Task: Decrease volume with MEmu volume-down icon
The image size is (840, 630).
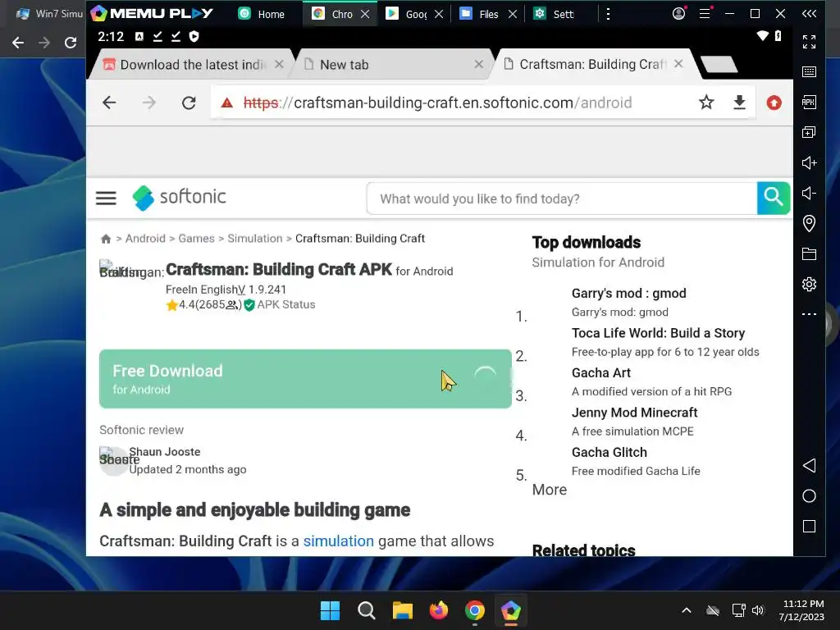Action: [809, 193]
